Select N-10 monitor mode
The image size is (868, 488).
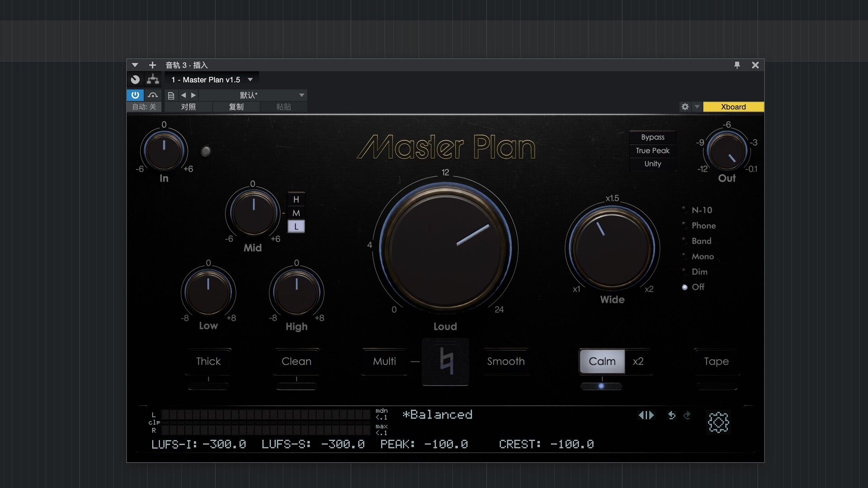click(697, 210)
